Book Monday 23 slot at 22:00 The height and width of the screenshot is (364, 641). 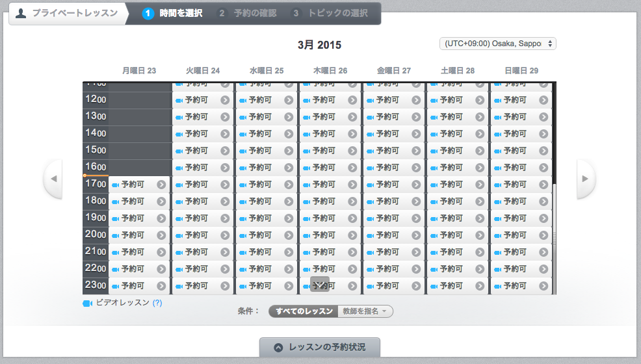click(x=139, y=269)
